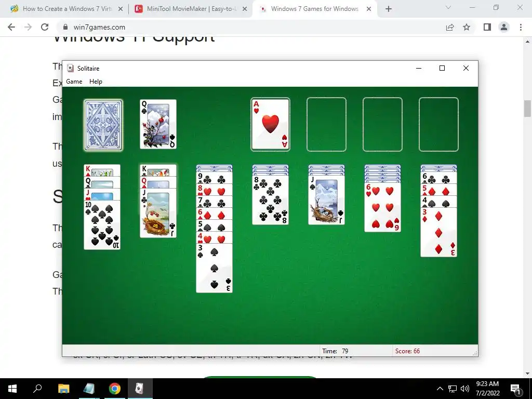The width and height of the screenshot is (532, 399).
Task: Select the Jack of Spades card
Action: tap(326, 200)
